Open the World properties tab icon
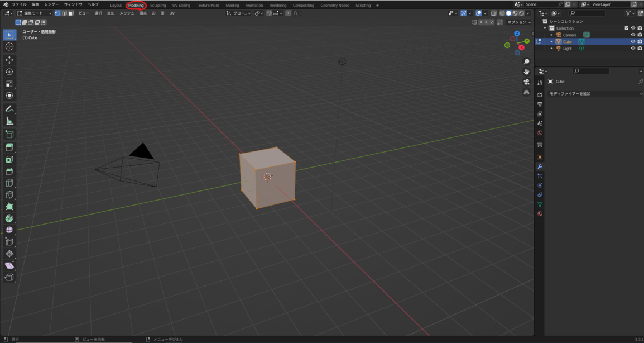This screenshot has height=343, width=644. click(540, 133)
